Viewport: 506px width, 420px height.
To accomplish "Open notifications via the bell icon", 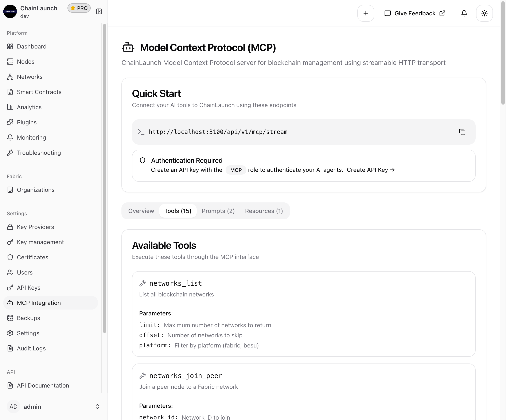I will coord(464,13).
